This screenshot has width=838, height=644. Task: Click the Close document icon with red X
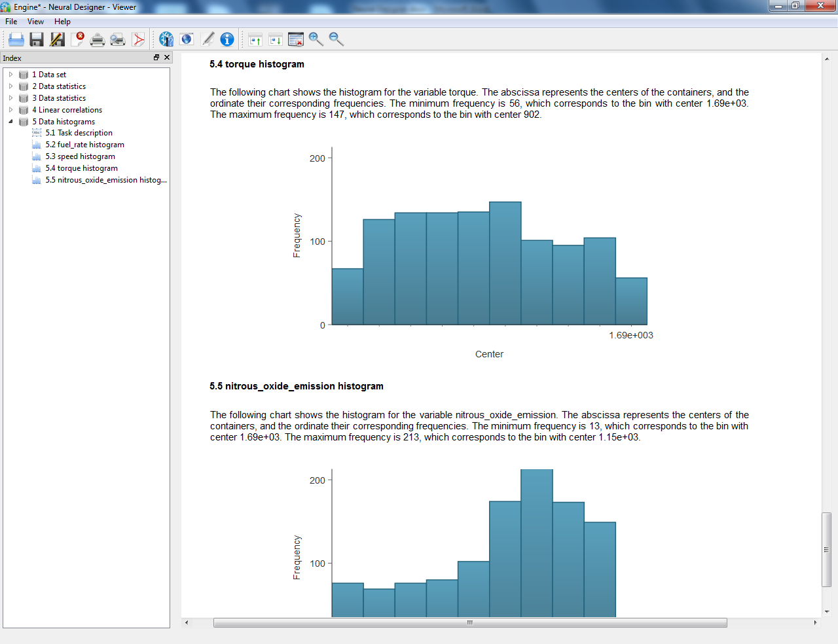77,39
